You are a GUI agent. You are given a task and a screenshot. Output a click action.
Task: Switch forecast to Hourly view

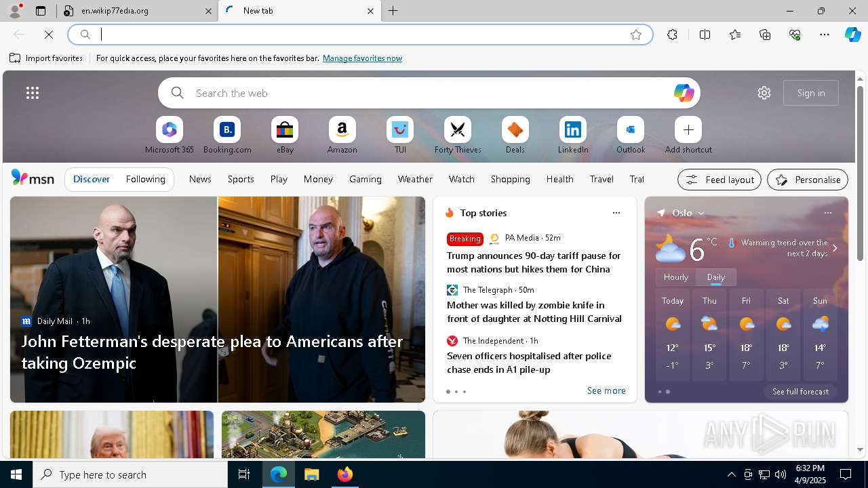pos(676,277)
